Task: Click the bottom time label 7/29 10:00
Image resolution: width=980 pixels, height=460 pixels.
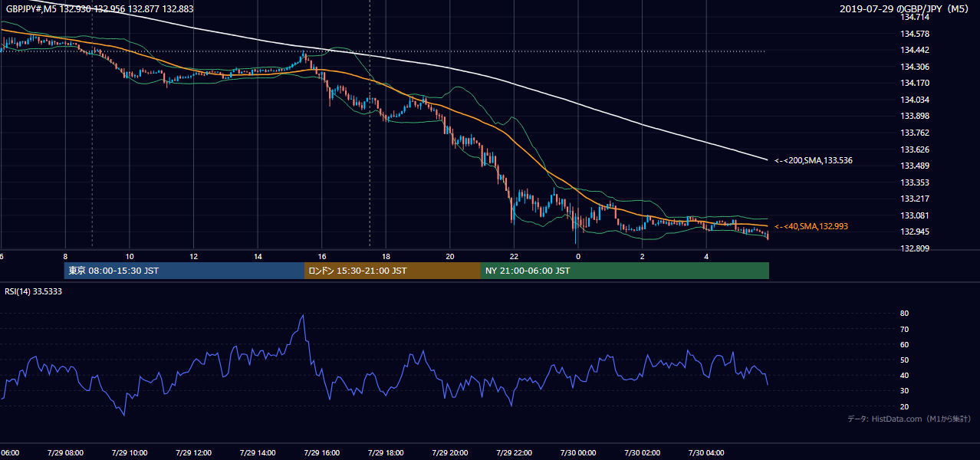Action: (130, 452)
